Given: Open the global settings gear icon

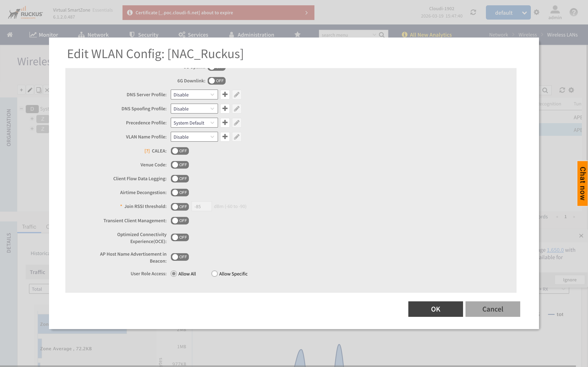Looking at the screenshot, I should point(537,12).
